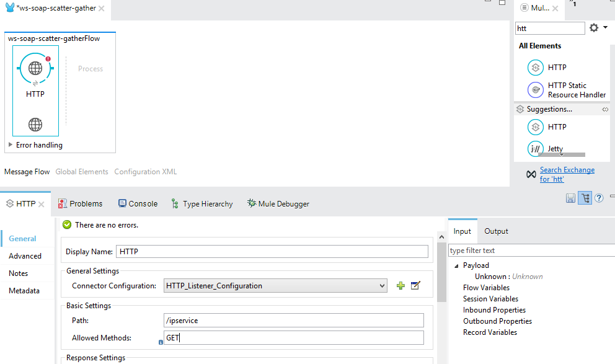Click the properties panel vertical scrollbar thumb
615x364 pixels.
pyautogui.click(x=441, y=272)
